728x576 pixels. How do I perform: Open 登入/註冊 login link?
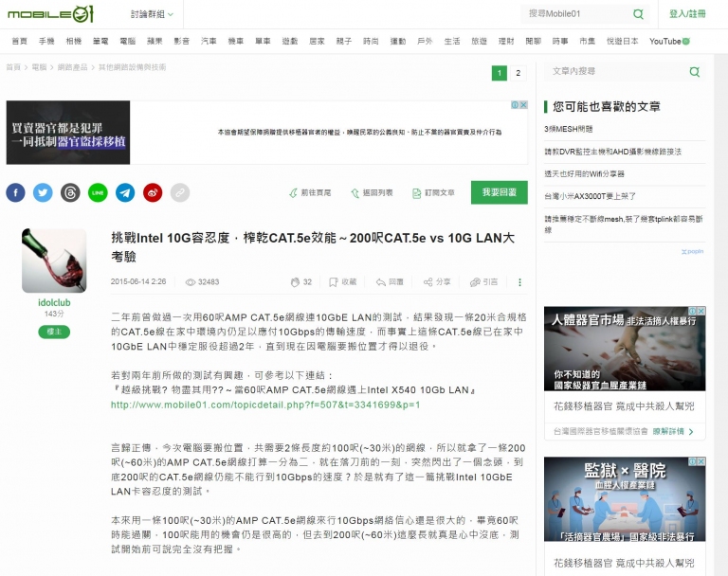(x=687, y=14)
